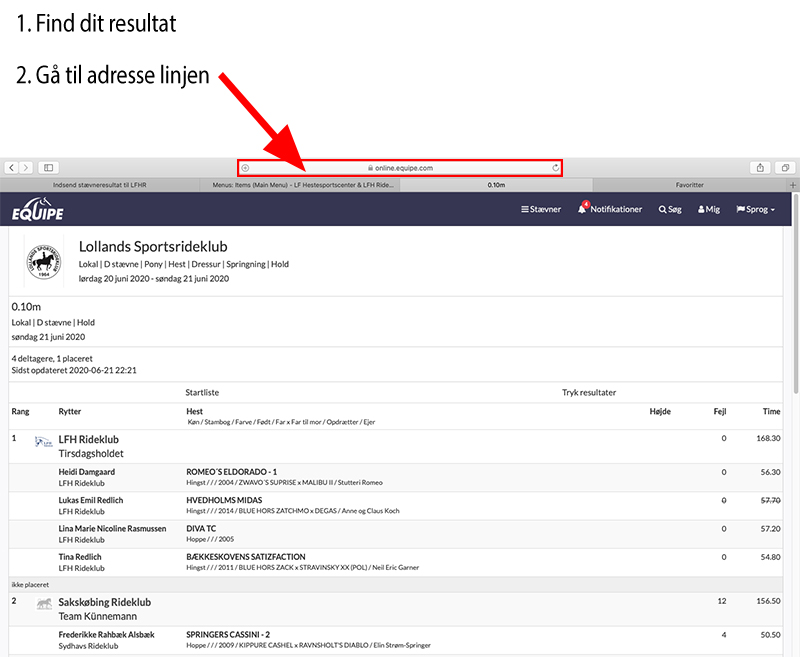The width and height of the screenshot is (800, 657).
Task: Click Søg in the navbar
Action: pyautogui.click(x=670, y=209)
